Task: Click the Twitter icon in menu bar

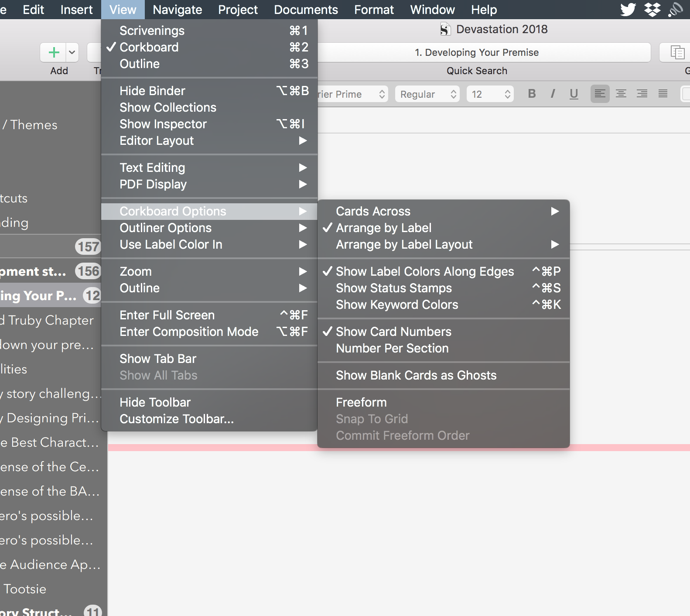Action: (x=628, y=9)
